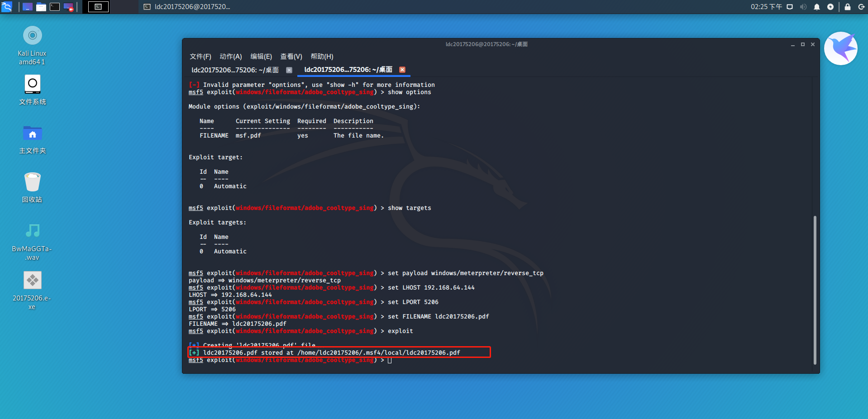Click the 'show options' command text
The image size is (868, 419).
pos(409,92)
